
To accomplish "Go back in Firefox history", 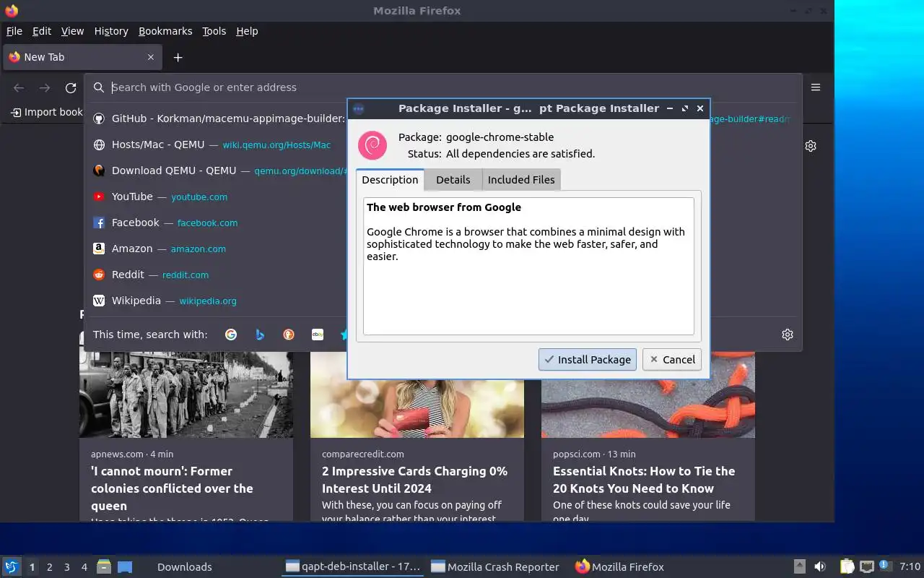I will pyautogui.click(x=19, y=87).
